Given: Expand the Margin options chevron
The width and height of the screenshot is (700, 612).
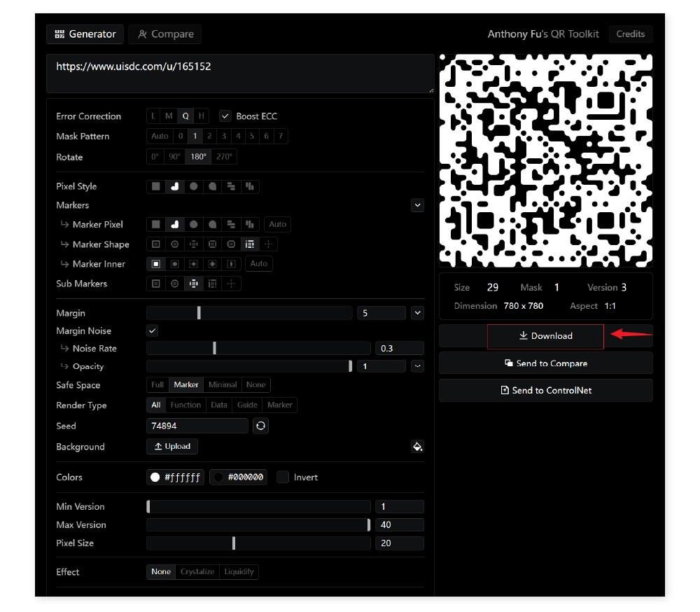Looking at the screenshot, I should [417, 313].
